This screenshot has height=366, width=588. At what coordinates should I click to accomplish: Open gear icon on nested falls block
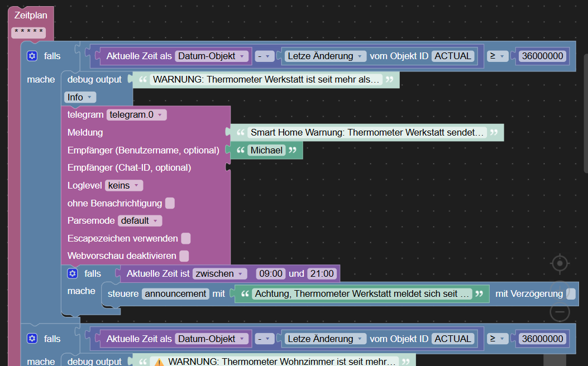point(73,273)
